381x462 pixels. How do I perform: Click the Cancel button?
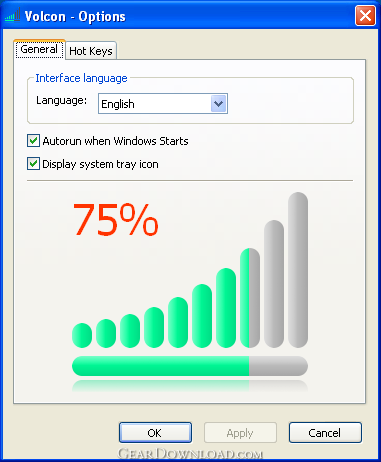[325, 433]
